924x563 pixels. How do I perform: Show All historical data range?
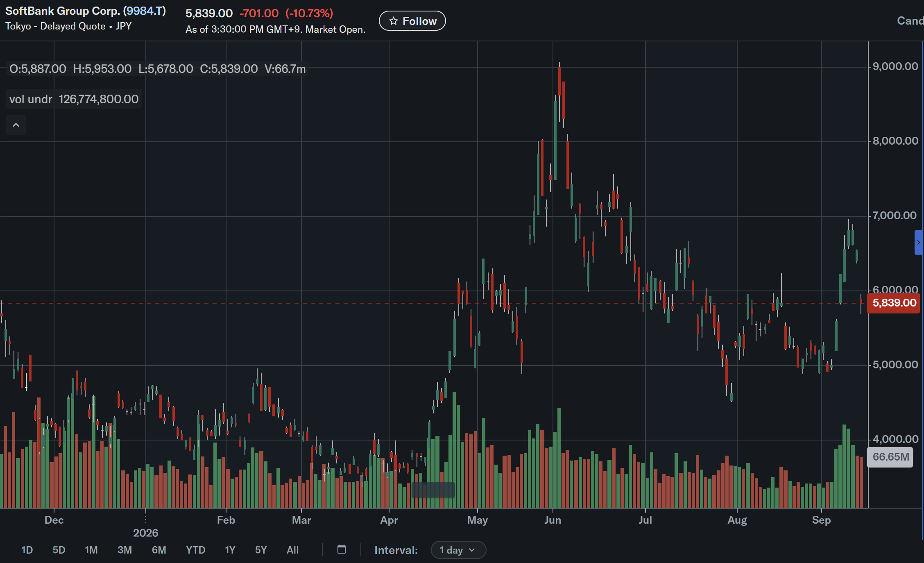pyautogui.click(x=292, y=550)
